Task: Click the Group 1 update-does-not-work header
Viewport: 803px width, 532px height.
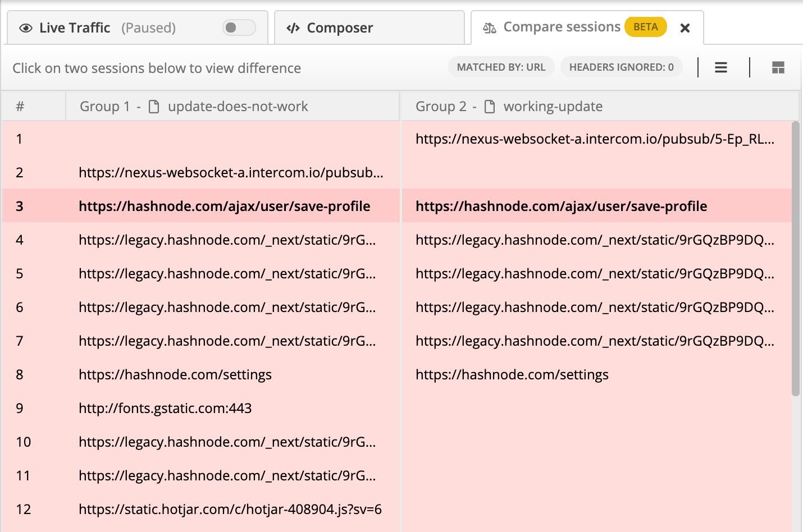Action: pyautogui.click(x=232, y=106)
